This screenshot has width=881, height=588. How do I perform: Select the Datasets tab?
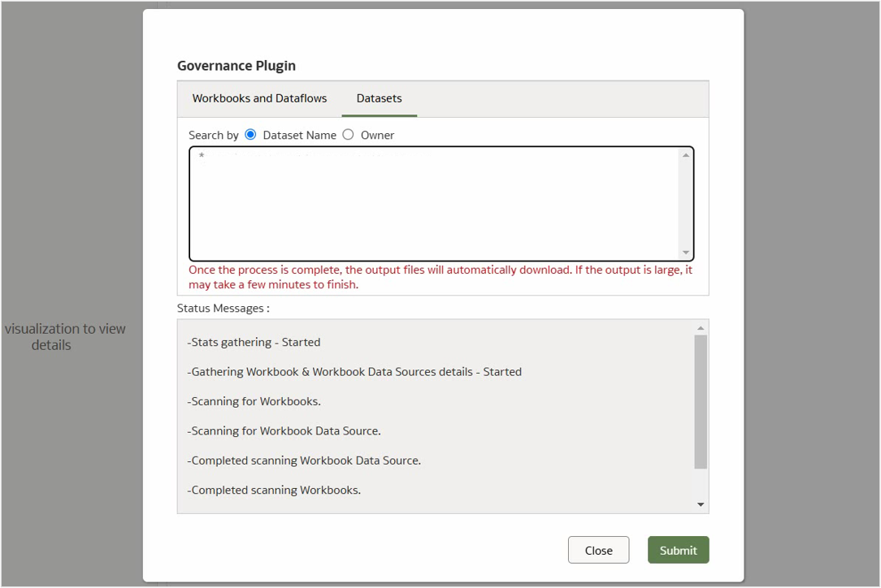[379, 97]
